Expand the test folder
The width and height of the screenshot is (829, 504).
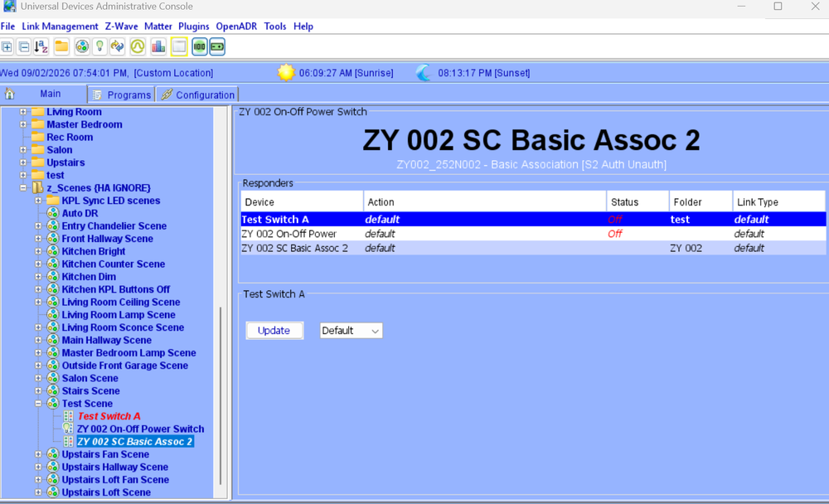[23, 175]
